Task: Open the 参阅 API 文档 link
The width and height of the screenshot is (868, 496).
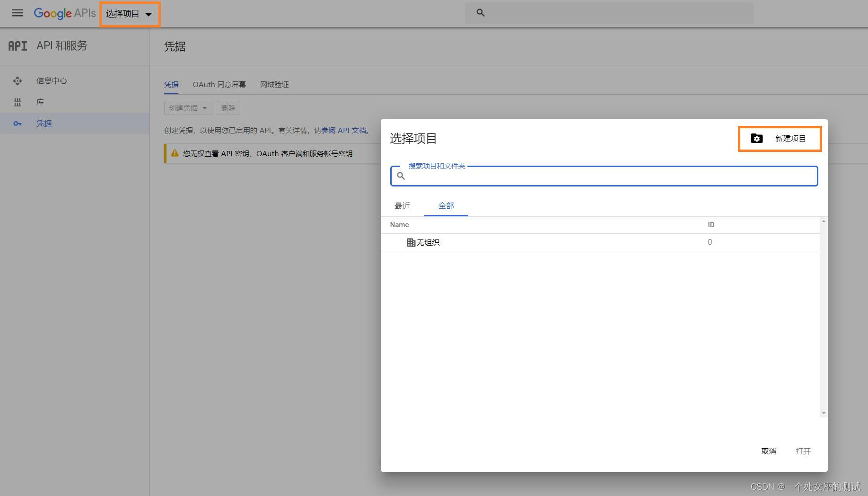Action: [x=344, y=130]
